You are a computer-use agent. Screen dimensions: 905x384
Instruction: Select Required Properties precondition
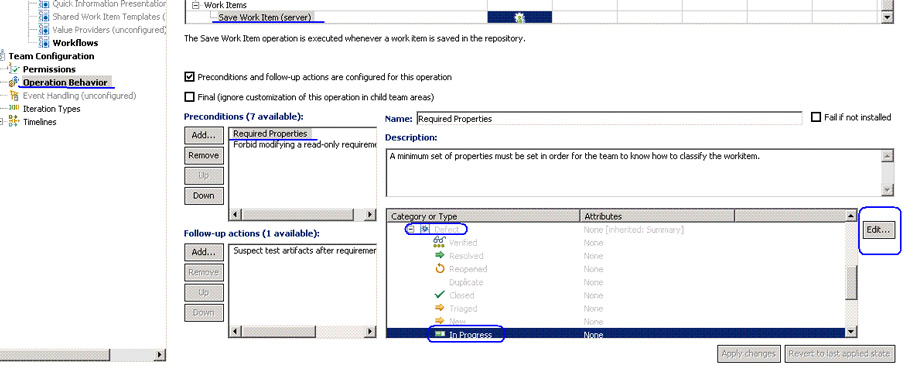270,133
